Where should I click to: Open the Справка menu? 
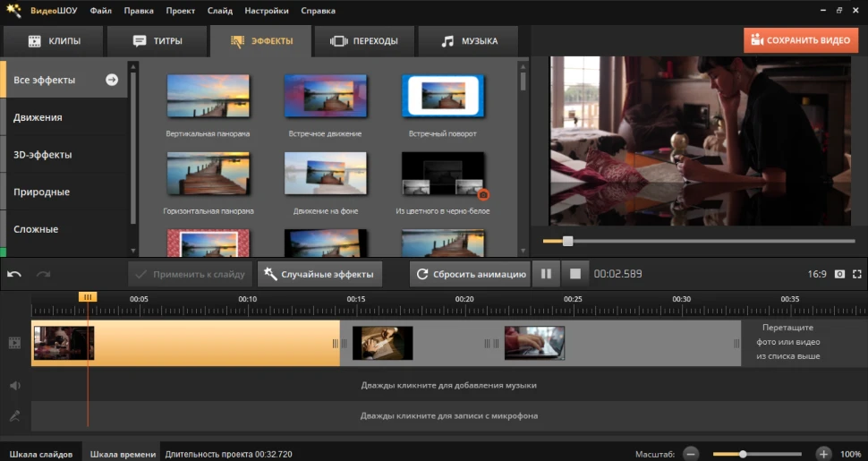[318, 11]
